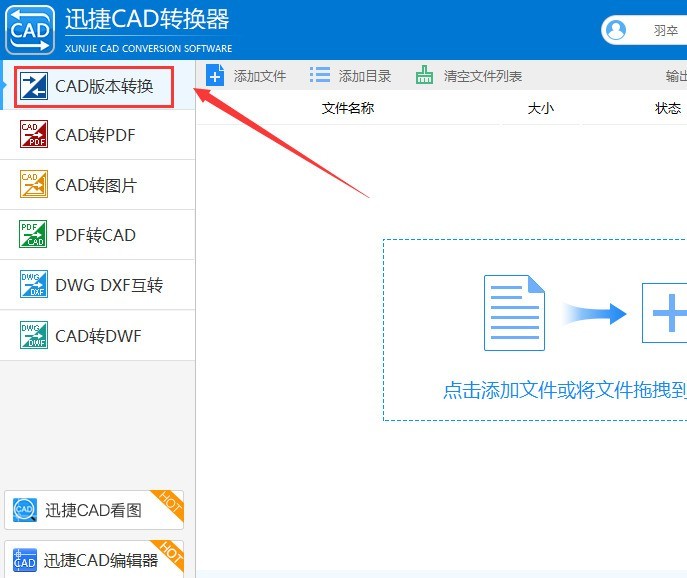Viewport: 687px width, 578px height.
Task: Click the 文件名称 column header
Action: [348, 108]
